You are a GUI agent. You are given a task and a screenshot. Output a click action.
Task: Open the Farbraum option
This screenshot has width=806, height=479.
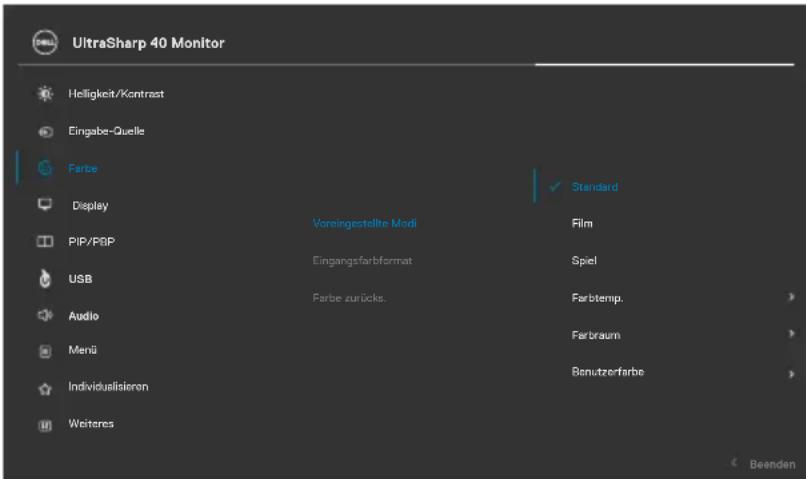coord(596,335)
